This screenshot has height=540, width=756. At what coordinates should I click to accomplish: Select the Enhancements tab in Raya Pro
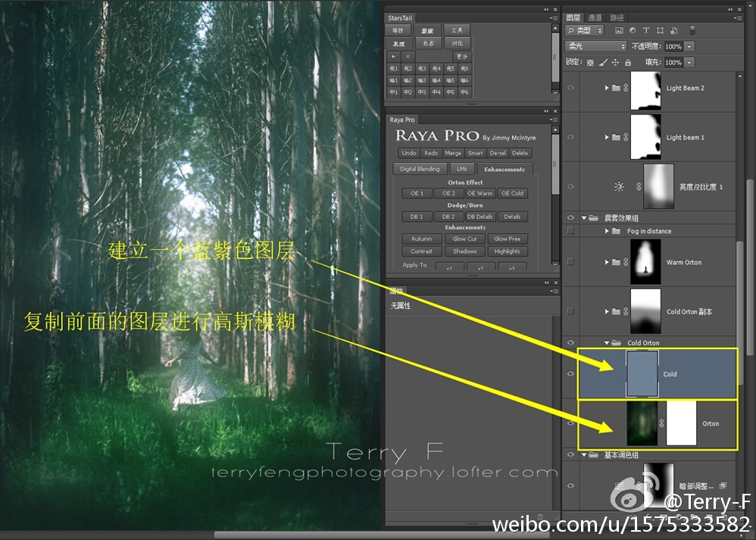point(505,169)
